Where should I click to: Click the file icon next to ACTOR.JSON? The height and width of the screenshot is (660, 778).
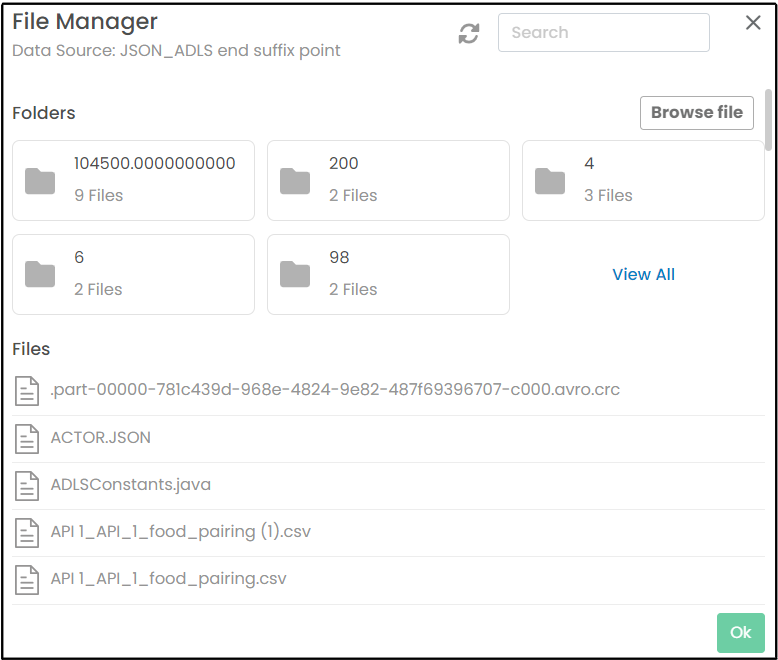[27, 438]
